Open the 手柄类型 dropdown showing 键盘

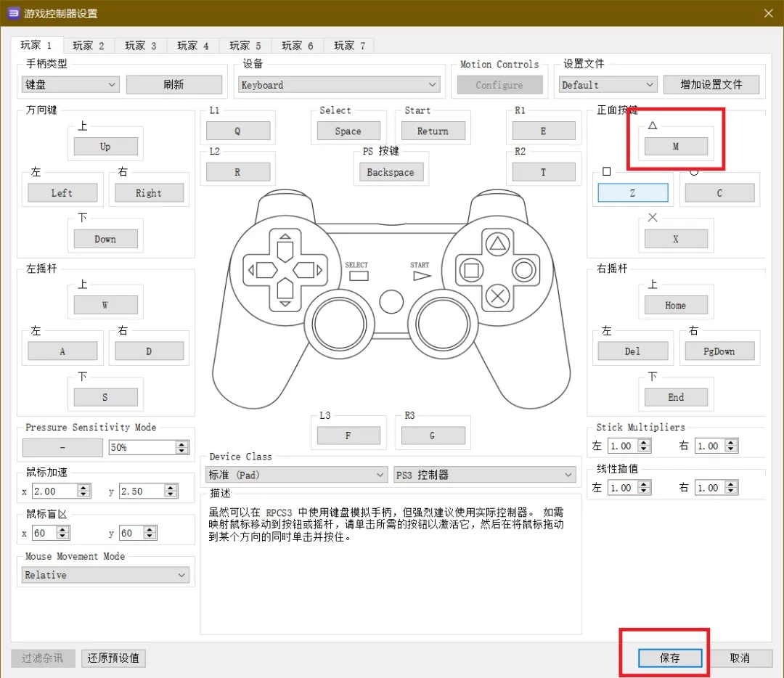(x=70, y=84)
